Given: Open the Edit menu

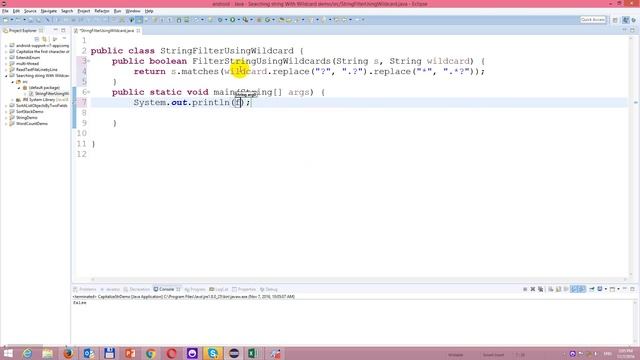Looking at the screenshot, I should click(16, 11).
